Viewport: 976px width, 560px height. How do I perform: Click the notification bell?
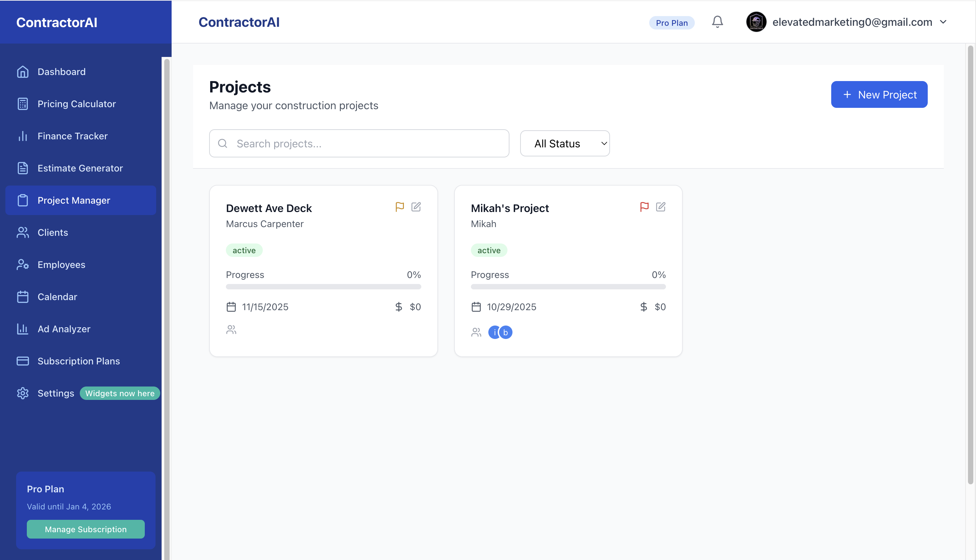tap(717, 22)
